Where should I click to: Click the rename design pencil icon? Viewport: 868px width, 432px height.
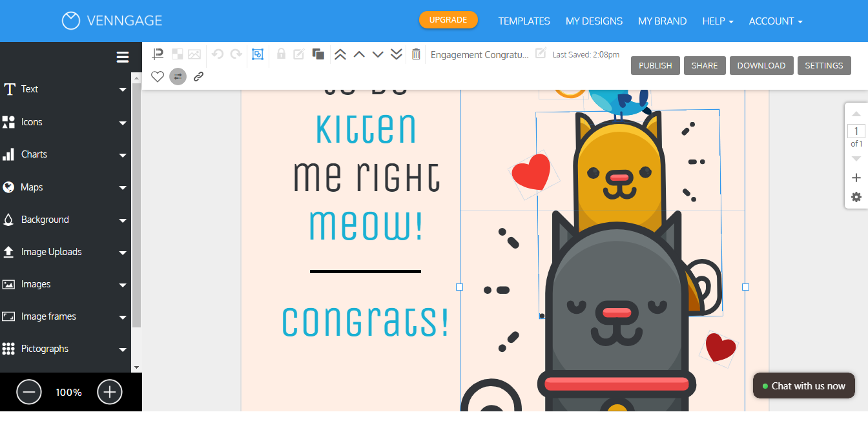[x=541, y=52]
